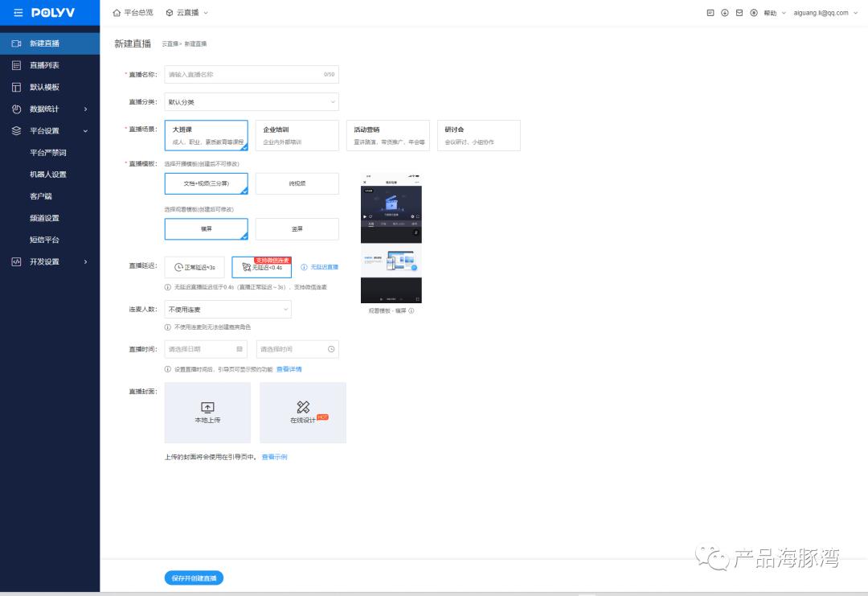Open the 直播分类 dropdown showing 默认分类
Image resolution: width=868 pixels, height=596 pixels.
pyautogui.click(x=252, y=102)
